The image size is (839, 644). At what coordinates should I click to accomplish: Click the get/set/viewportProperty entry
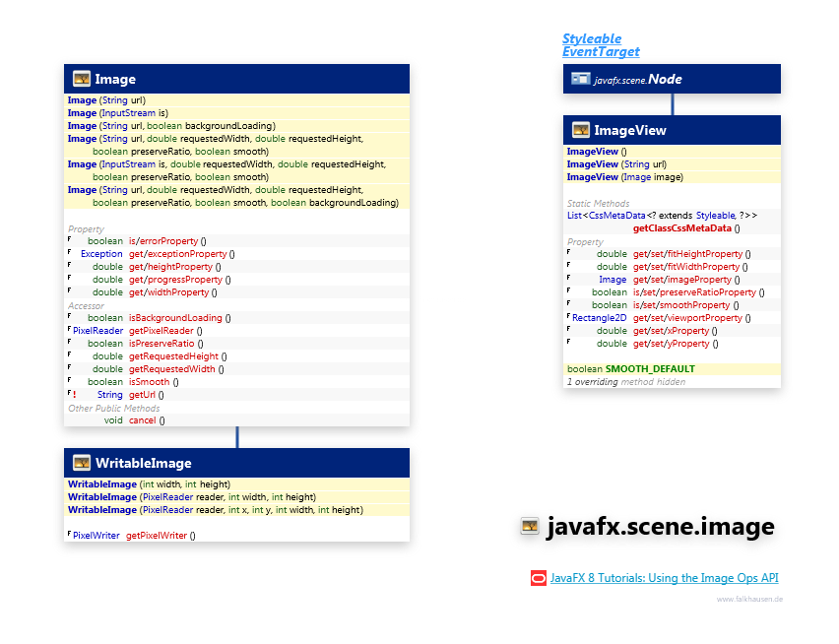coord(687,318)
